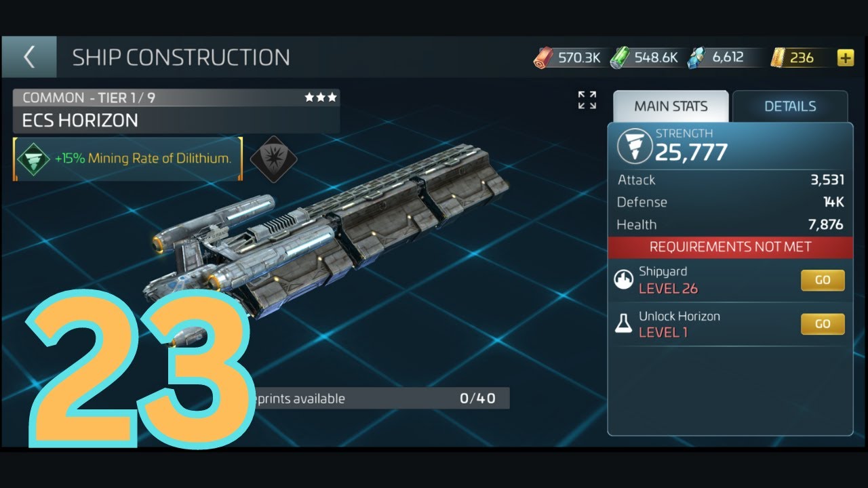
Task: Select the MAIN STATS tab
Action: pyautogui.click(x=671, y=106)
